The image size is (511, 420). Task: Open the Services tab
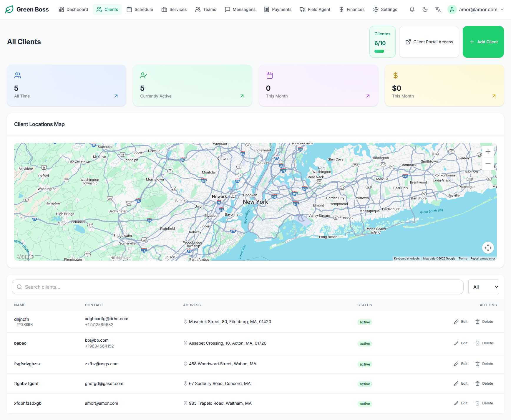click(174, 9)
